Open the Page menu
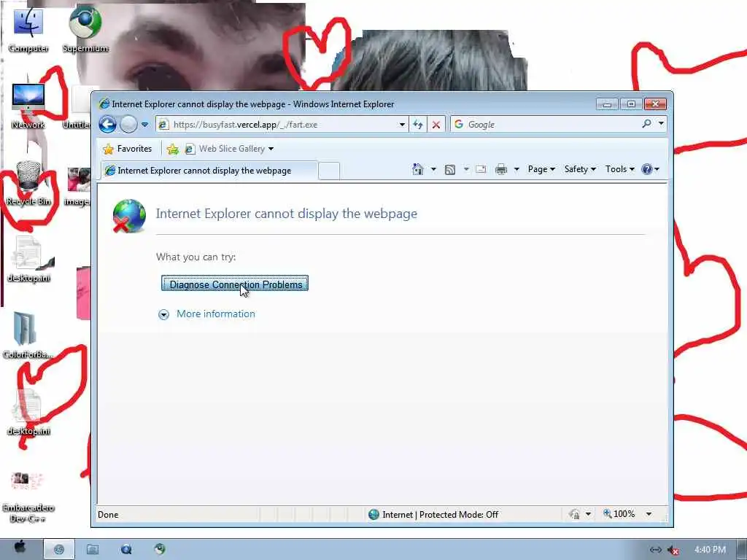747x560 pixels. [x=541, y=169]
